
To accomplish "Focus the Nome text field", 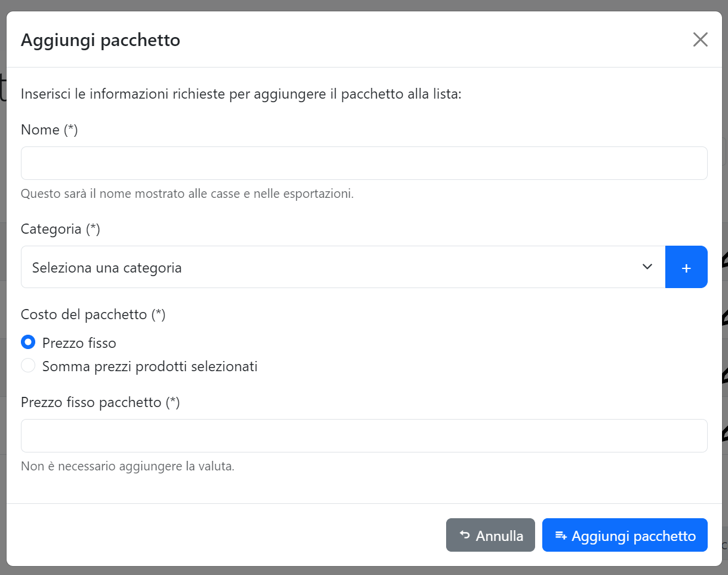I will [x=364, y=163].
